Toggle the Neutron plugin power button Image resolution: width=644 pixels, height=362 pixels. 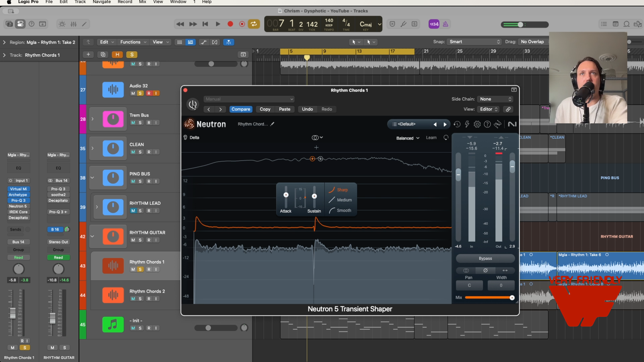click(193, 105)
